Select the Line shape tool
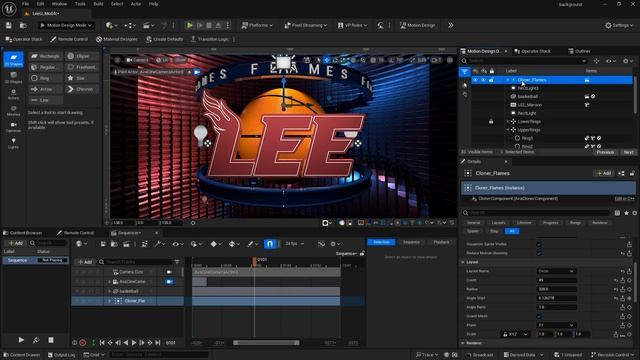Screen dimensions: 640x360 [46, 100]
